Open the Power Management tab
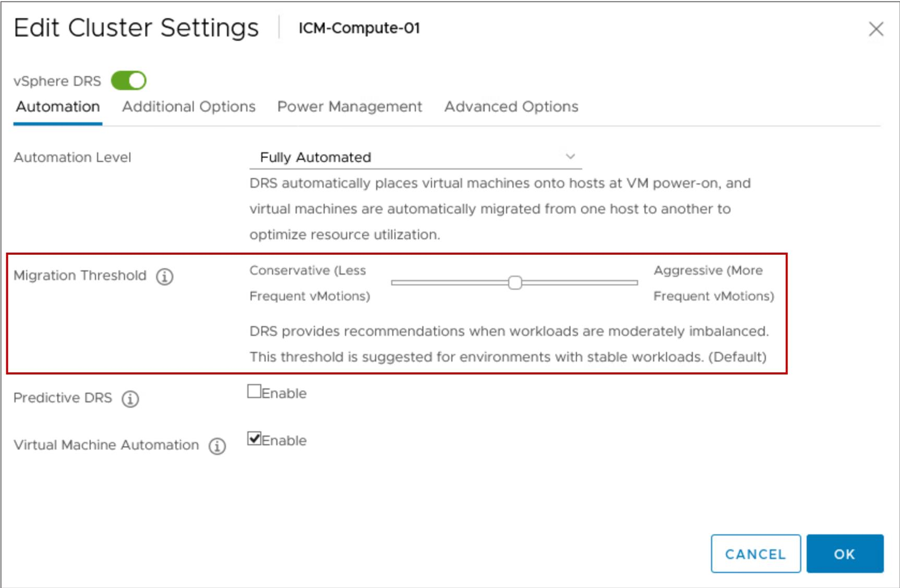The image size is (900, 588). 350,107
